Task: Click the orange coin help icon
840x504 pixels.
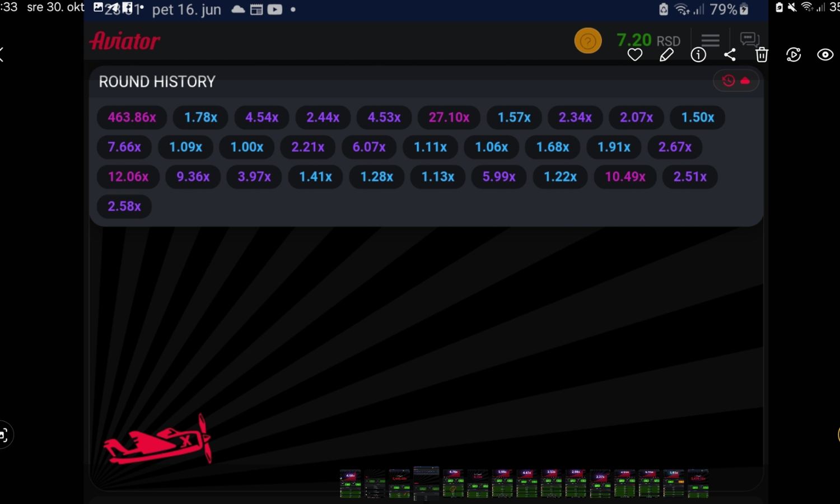Action: pos(587,41)
